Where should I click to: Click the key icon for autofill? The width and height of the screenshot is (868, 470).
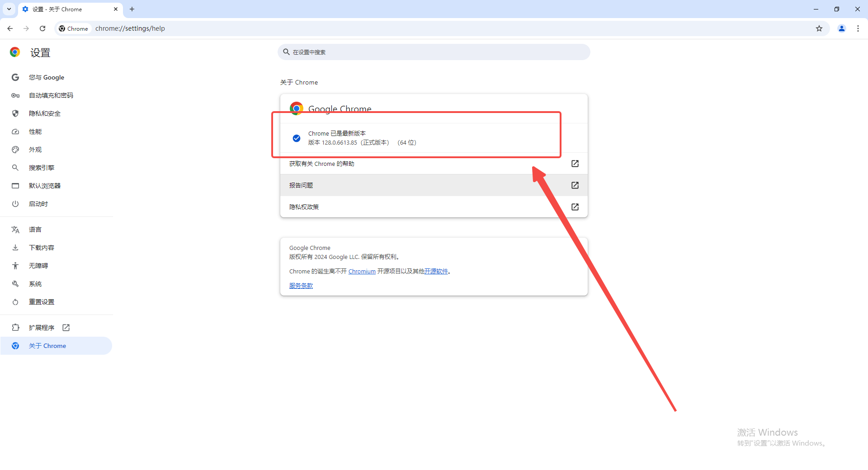click(15, 95)
